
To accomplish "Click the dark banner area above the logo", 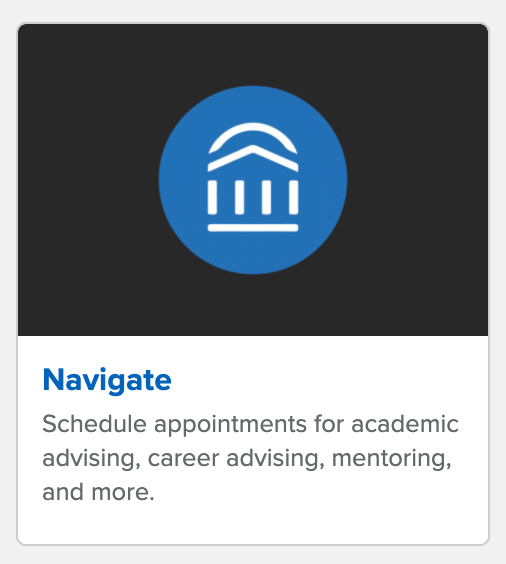I will pyautogui.click(x=253, y=55).
